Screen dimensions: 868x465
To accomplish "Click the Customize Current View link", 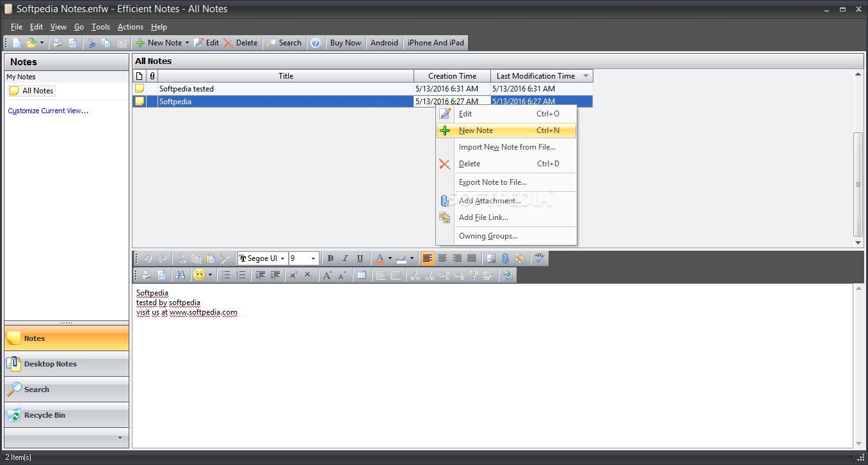I will pyautogui.click(x=49, y=111).
